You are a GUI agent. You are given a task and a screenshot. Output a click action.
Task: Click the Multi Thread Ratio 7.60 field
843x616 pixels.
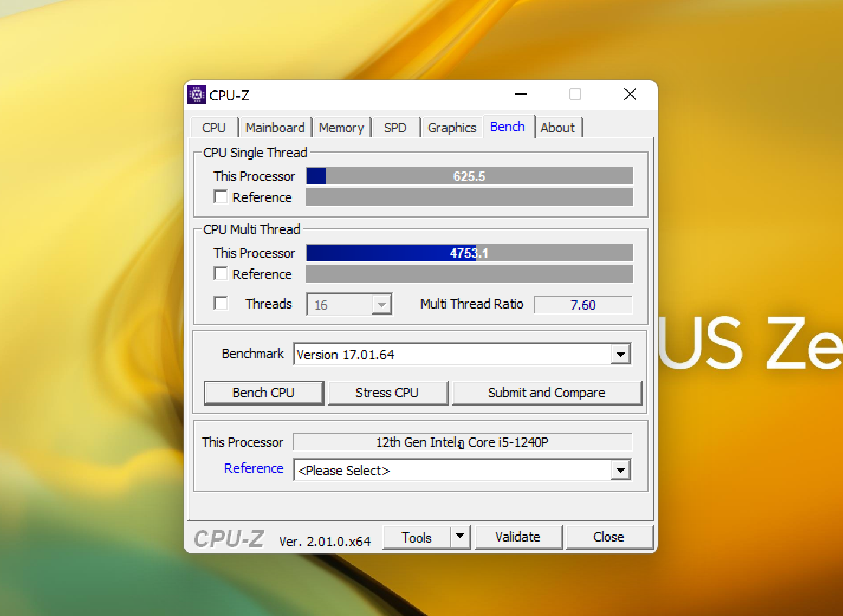(x=583, y=304)
